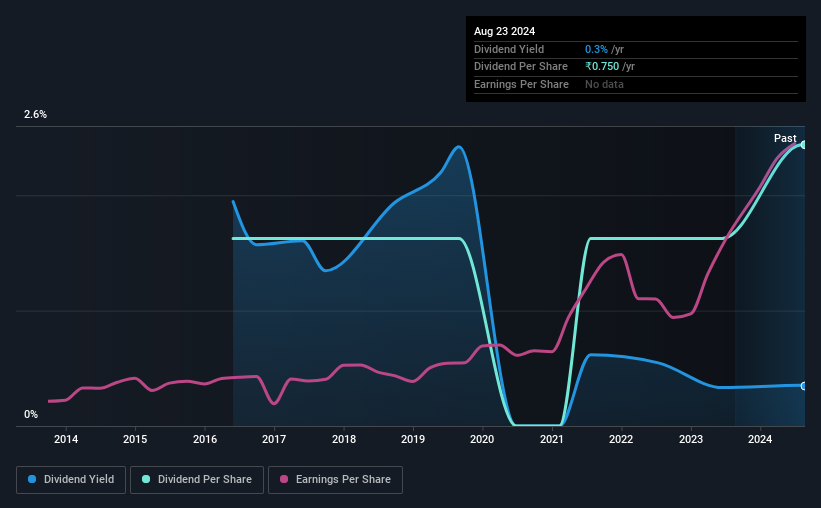Click the 0.3% dividend yield value
This screenshot has height=508, width=821.
596,49
